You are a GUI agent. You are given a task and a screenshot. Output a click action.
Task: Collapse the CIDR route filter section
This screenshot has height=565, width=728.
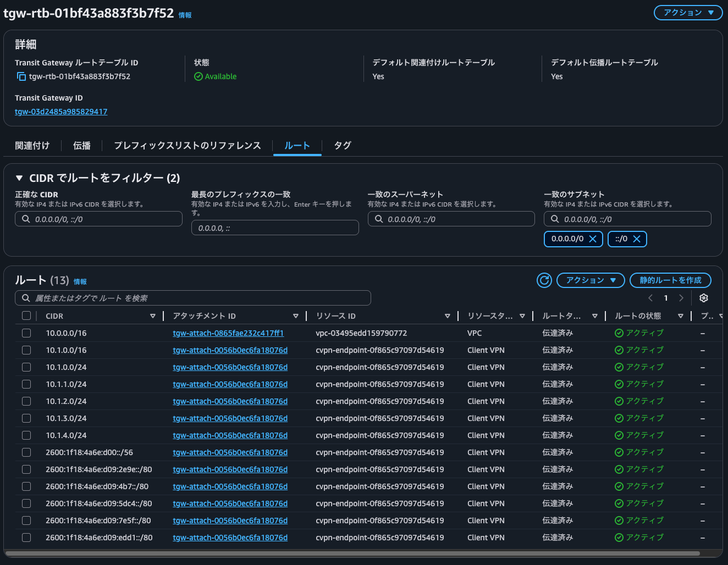[19, 178]
